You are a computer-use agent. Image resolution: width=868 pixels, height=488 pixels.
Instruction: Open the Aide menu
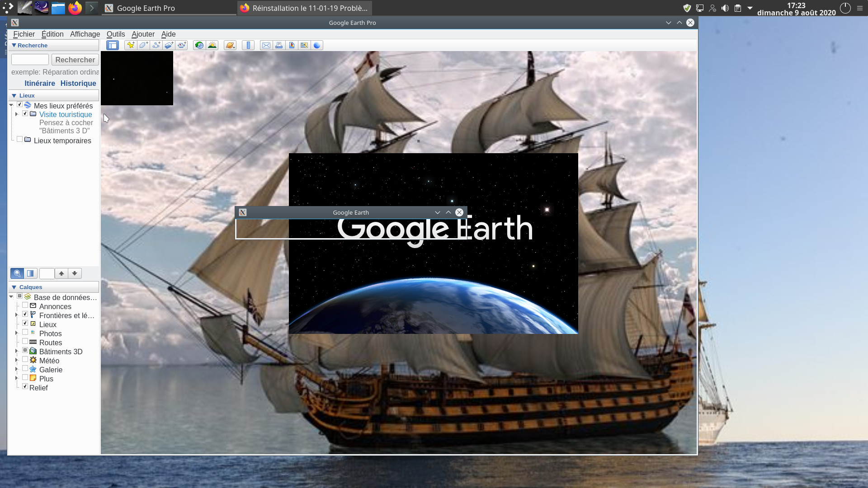click(x=168, y=34)
